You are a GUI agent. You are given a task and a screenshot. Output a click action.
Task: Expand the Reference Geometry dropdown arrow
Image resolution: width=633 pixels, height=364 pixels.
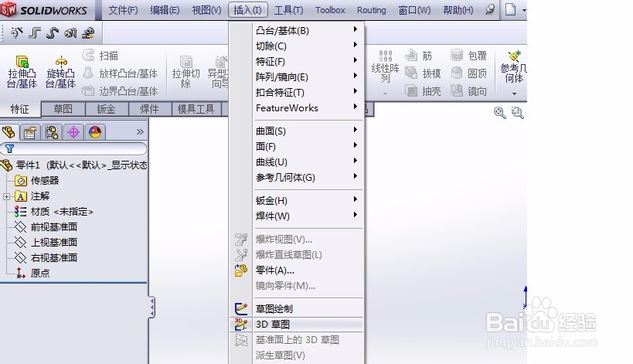(514, 94)
